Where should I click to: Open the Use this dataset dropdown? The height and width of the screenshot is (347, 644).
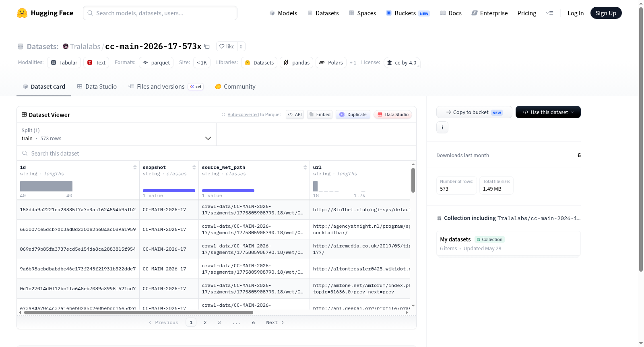pos(548,112)
